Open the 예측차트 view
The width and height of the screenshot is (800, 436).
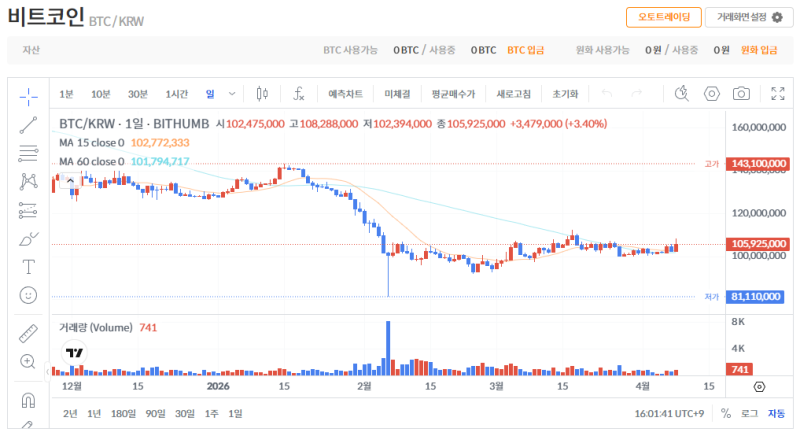click(345, 94)
